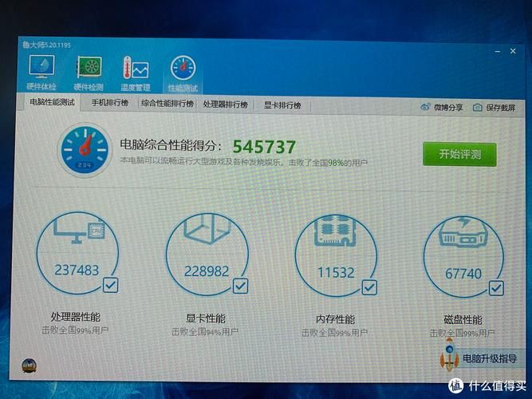Click the overall score 545737

pyautogui.click(x=264, y=147)
